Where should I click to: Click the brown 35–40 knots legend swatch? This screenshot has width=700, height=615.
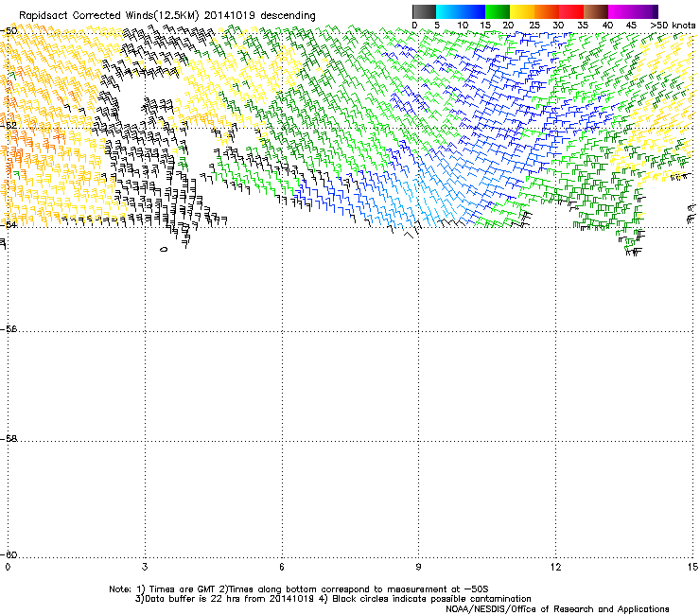coord(596,11)
